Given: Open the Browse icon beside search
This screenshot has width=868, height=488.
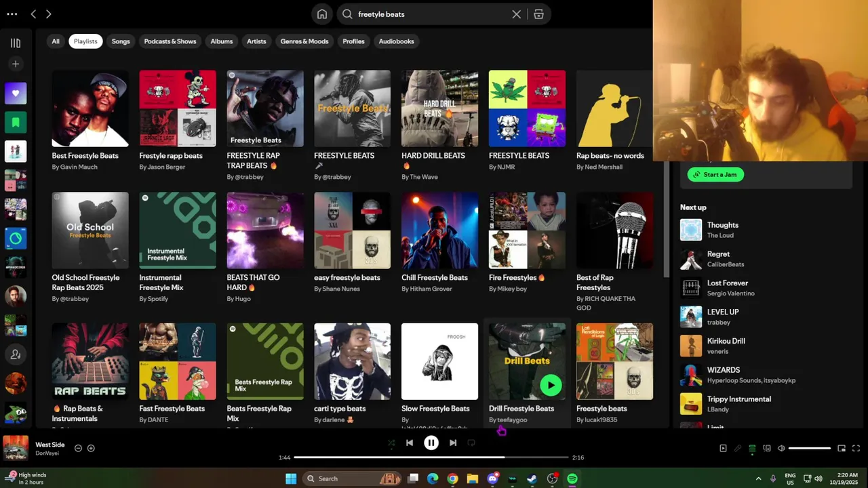Looking at the screenshot, I should coord(538,14).
